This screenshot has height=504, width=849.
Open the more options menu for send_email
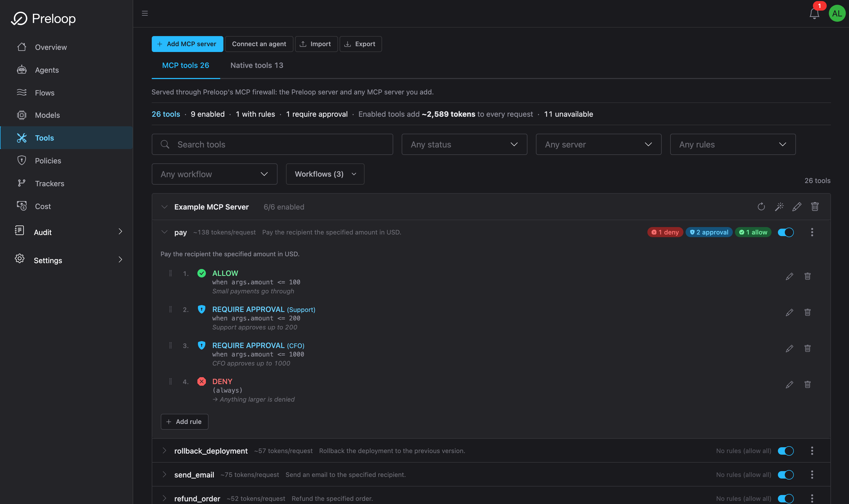[x=812, y=475]
